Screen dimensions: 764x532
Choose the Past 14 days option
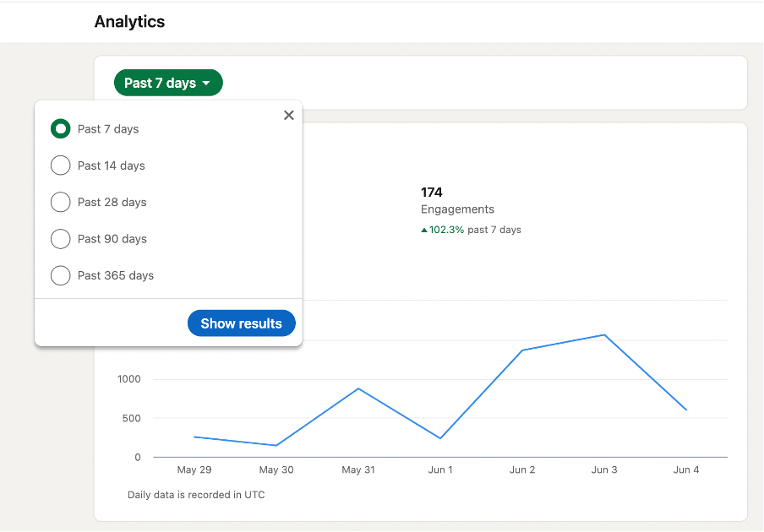tap(60, 166)
